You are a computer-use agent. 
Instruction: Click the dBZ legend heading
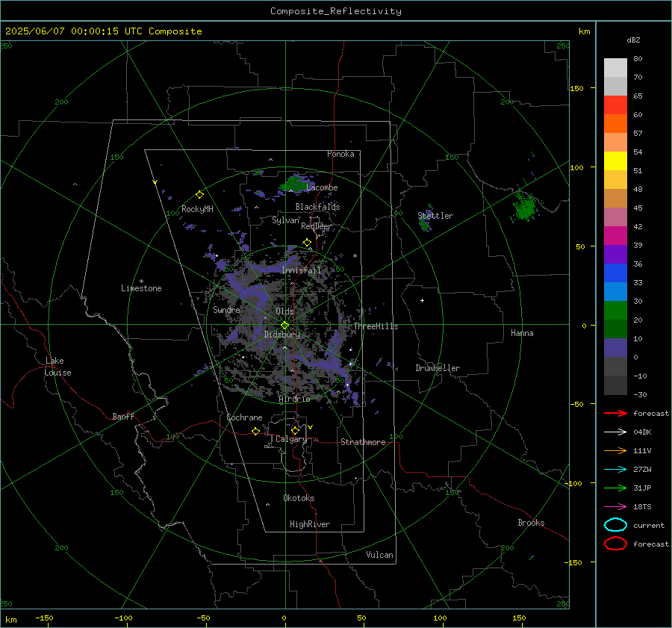pyautogui.click(x=633, y=40)
